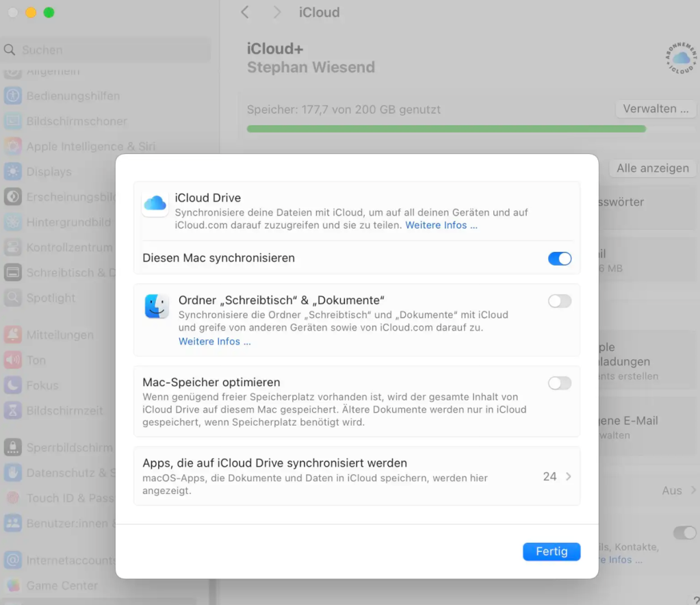Viewport: 700px width, 605px height.
Task: Select the Ton speaker icon
Action: coord(13,360)
